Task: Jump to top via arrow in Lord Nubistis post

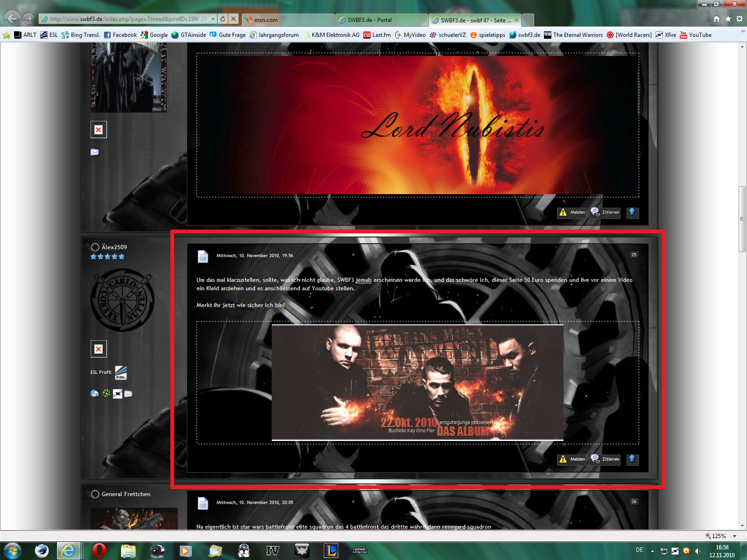Action: [632, 212]
